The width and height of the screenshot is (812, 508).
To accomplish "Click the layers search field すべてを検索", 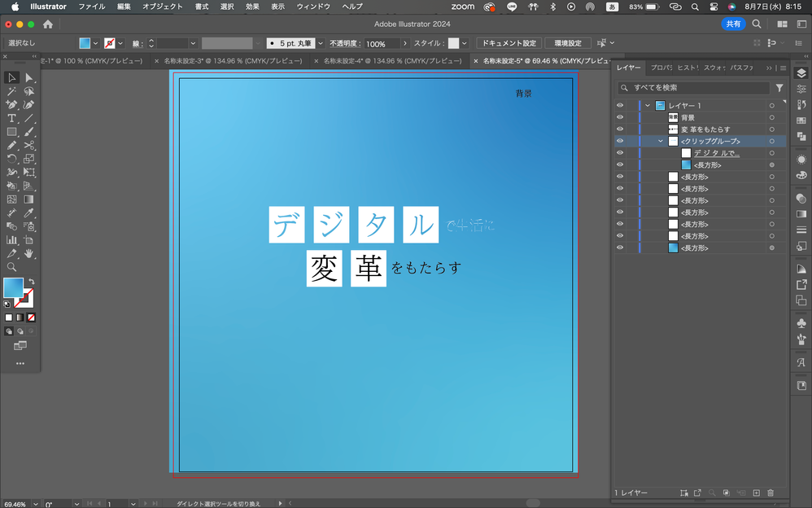I will pyautogui.click(x=694, y=88).
